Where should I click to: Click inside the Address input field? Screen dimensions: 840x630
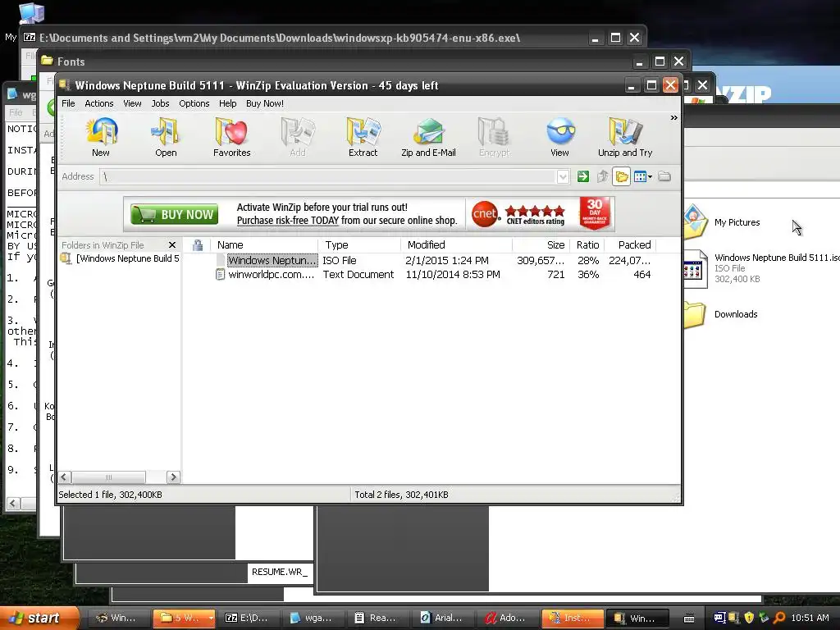[x=328, y=176]
